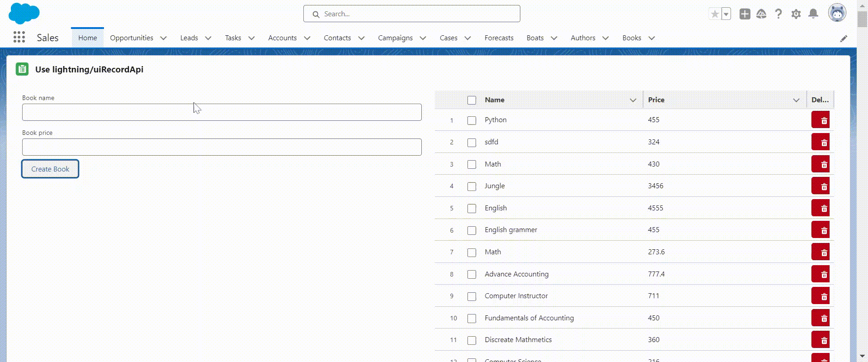Viewport: 868px width, 362px height.
Task: Open the Home tab
Action: tap(87, 38)
